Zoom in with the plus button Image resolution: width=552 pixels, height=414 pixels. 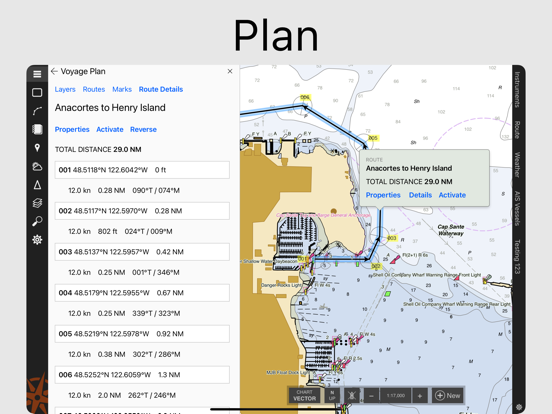[420, 396]
